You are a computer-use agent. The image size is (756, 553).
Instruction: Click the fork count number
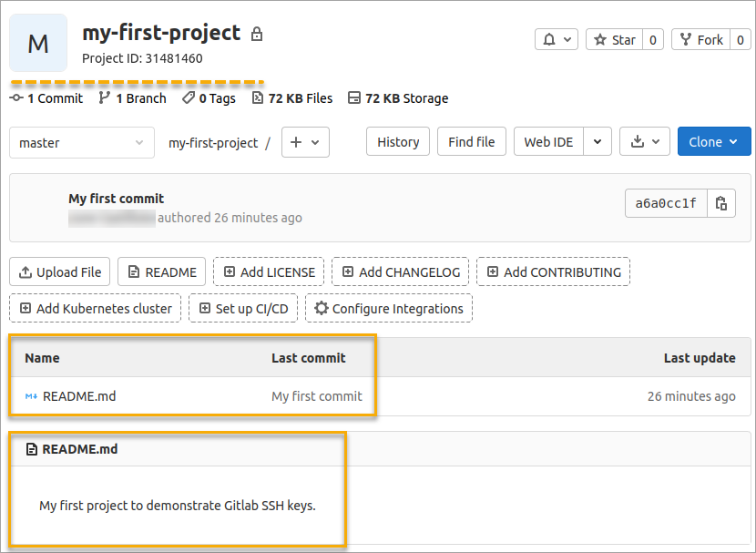point(741,39)
